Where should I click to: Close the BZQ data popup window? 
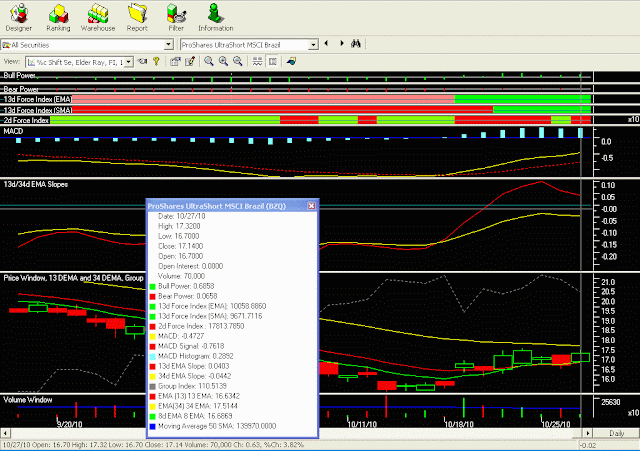(311, 206)
